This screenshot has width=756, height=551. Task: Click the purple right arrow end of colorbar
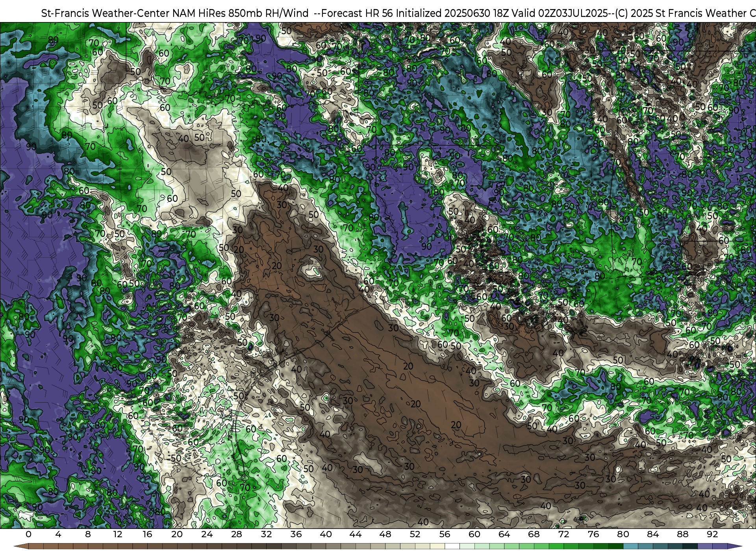pyautogui.click(x=734, y=547)
